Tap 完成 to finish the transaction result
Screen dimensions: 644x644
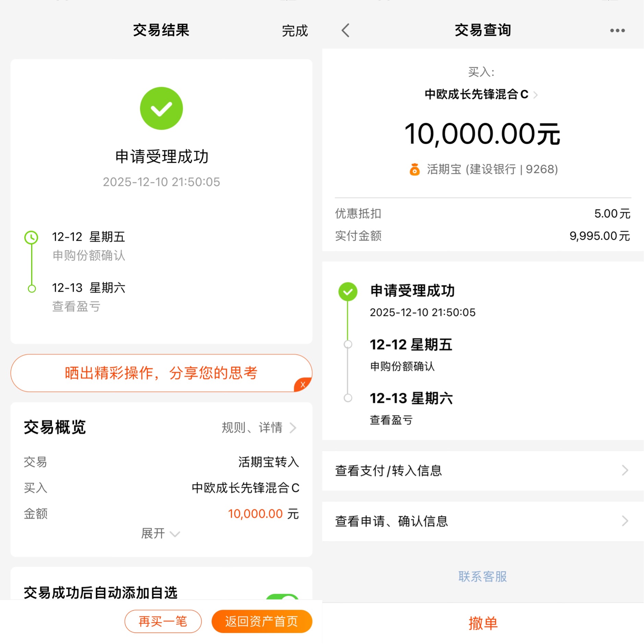[295, 31]
